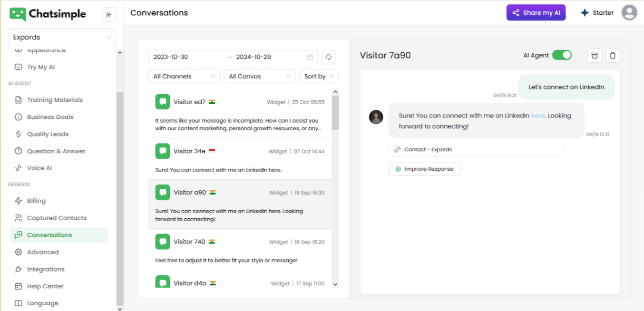Screen dimensions: 644x311
Task: Refresh the conversations list
Action: 328,57
